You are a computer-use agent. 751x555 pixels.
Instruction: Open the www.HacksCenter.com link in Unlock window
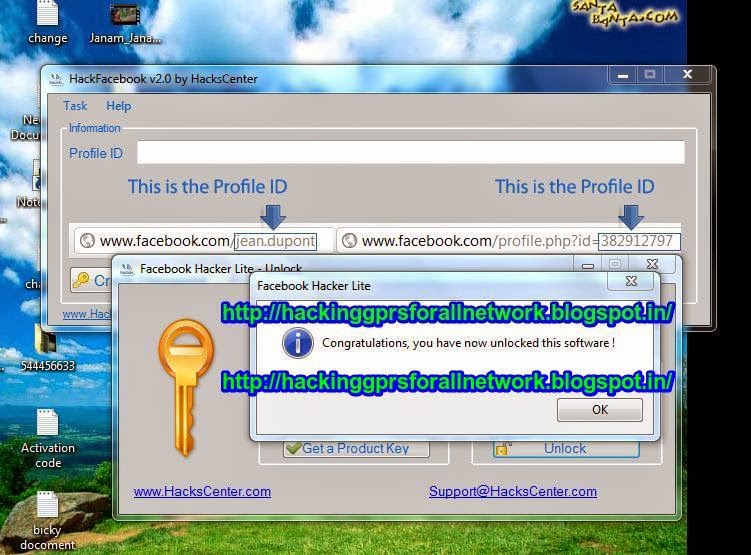(x=202, y=492)
